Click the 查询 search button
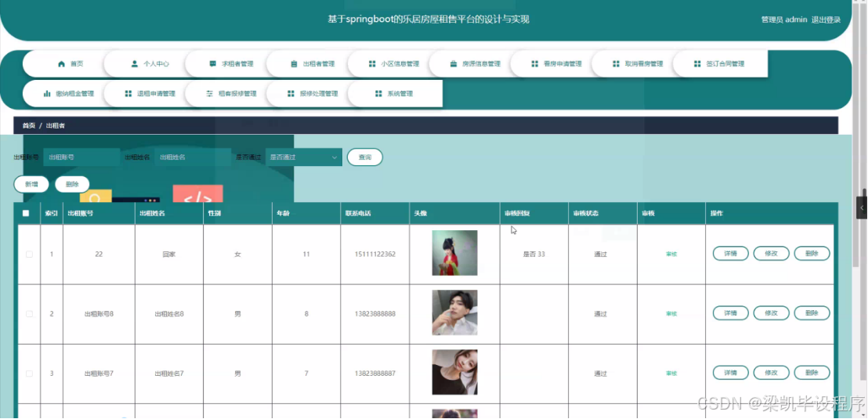Image resolution: width=868 pixels, height=419 pixels. click(365, 157)
